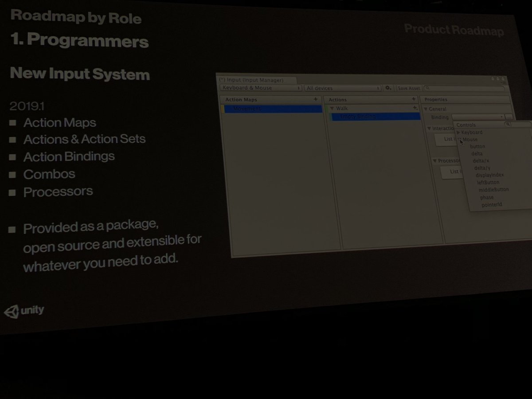This screenshot has height=399, width=532.
Task: Click the 'Product Roadmap' slide label
Action: 454,30
